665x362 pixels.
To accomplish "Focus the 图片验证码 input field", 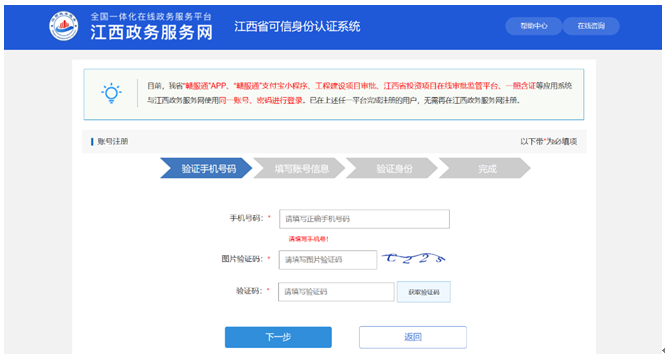I will tap(328, 259).
